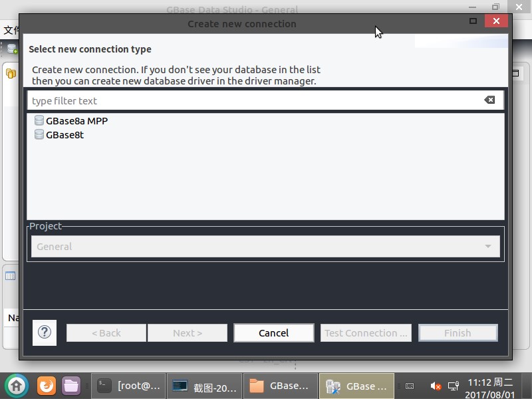Click the network connection tray icon

[x=454, y=386]
